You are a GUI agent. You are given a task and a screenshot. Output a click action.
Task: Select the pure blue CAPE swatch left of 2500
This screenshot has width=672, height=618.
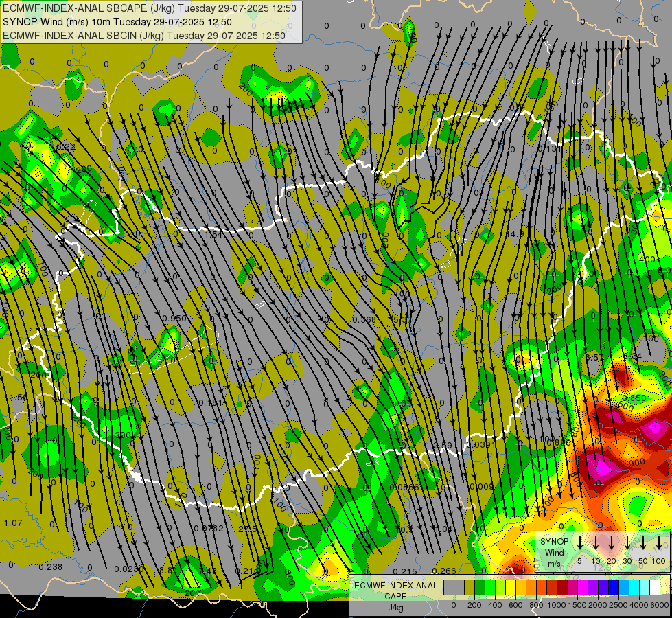[614, 587]
